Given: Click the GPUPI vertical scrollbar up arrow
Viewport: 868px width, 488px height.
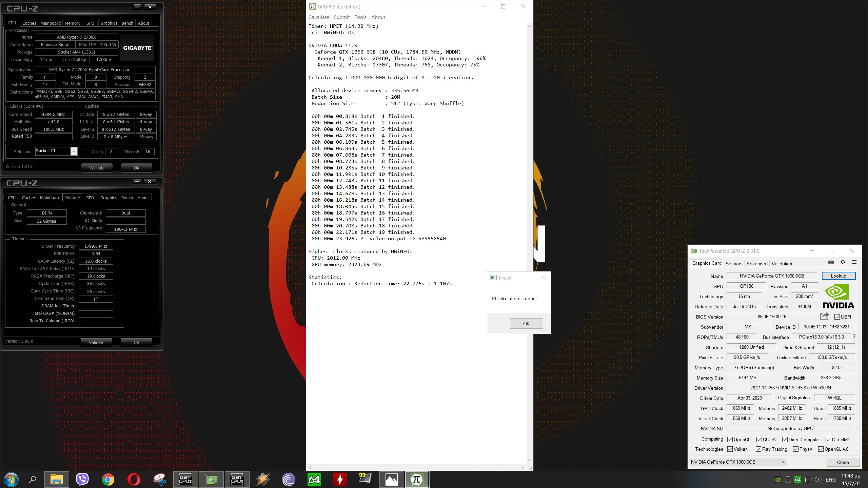Looking at the screenshot, I should click(x=530, y=26).
